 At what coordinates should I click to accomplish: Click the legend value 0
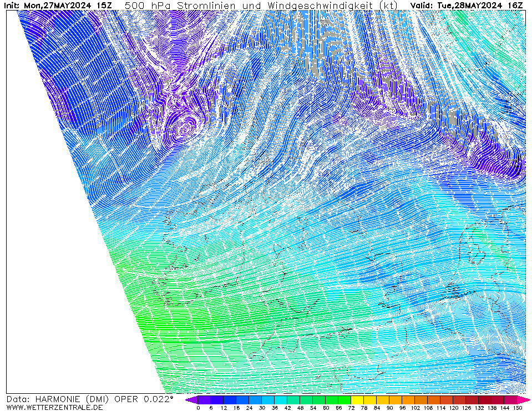pyautogui.click(x=198, y=408)
